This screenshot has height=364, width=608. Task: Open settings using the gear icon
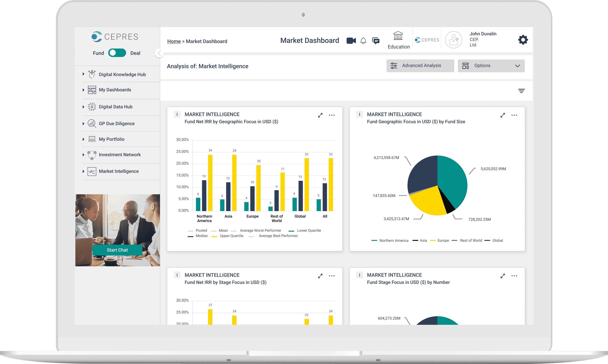click(523, 40)
